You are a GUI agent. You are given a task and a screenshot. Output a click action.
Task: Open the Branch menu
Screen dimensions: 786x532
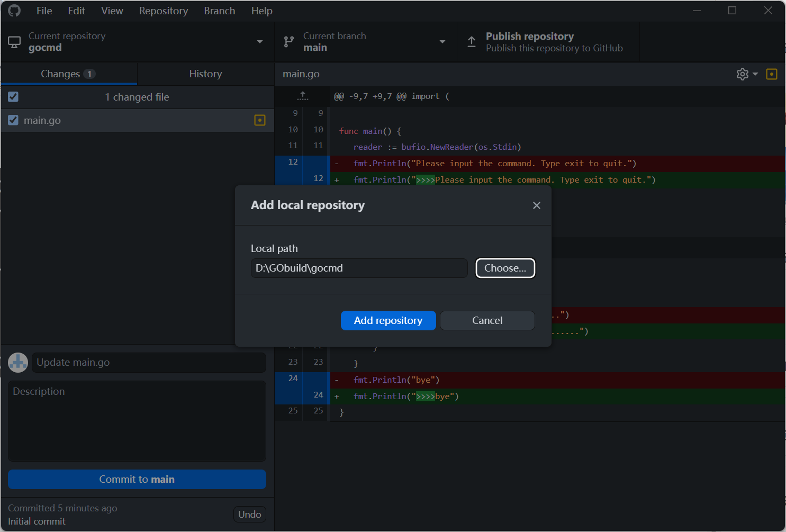click(219, 11)
